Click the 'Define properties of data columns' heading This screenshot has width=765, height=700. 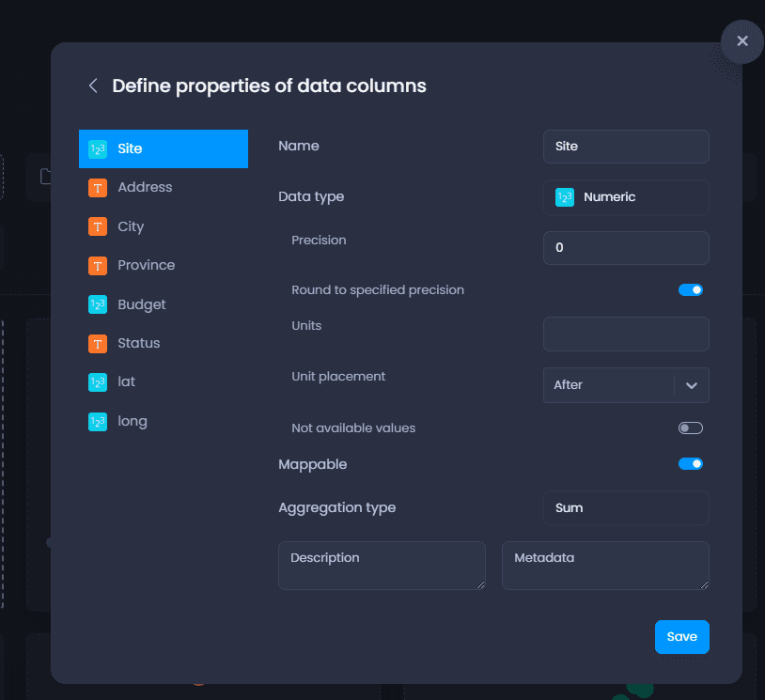[270, 86]
